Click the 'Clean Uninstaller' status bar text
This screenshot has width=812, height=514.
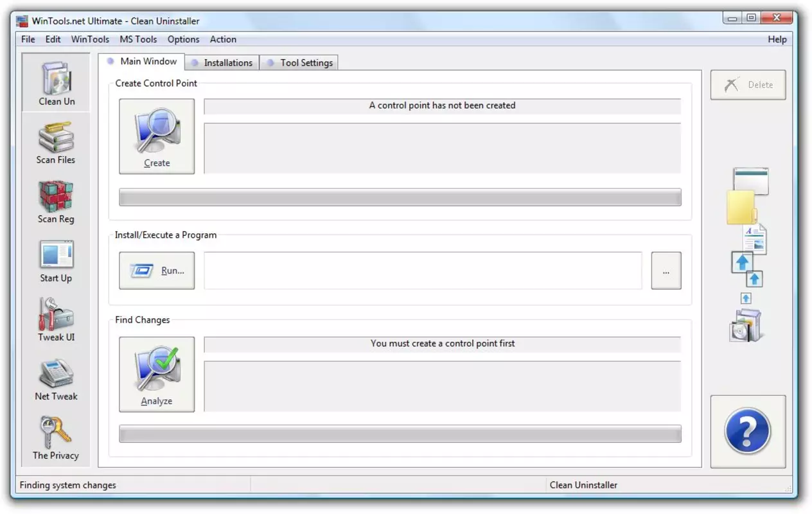pos(583,485)
